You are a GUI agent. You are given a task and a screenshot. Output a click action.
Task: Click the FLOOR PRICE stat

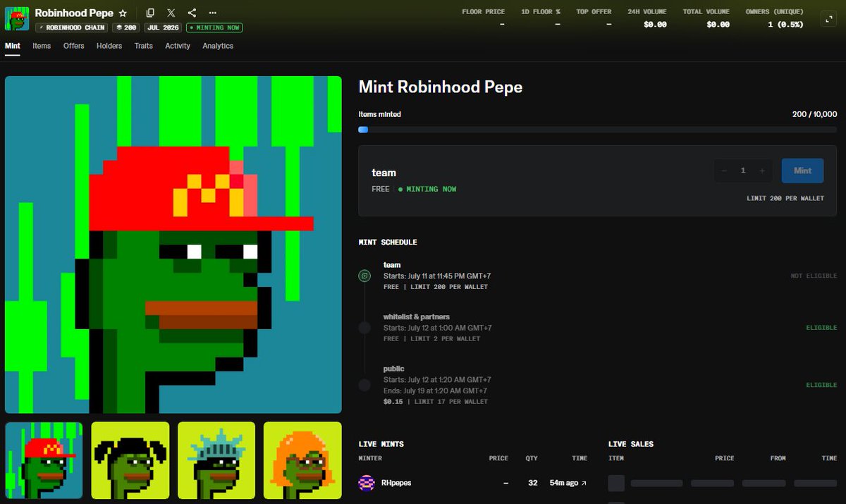(x=483, y=18)
